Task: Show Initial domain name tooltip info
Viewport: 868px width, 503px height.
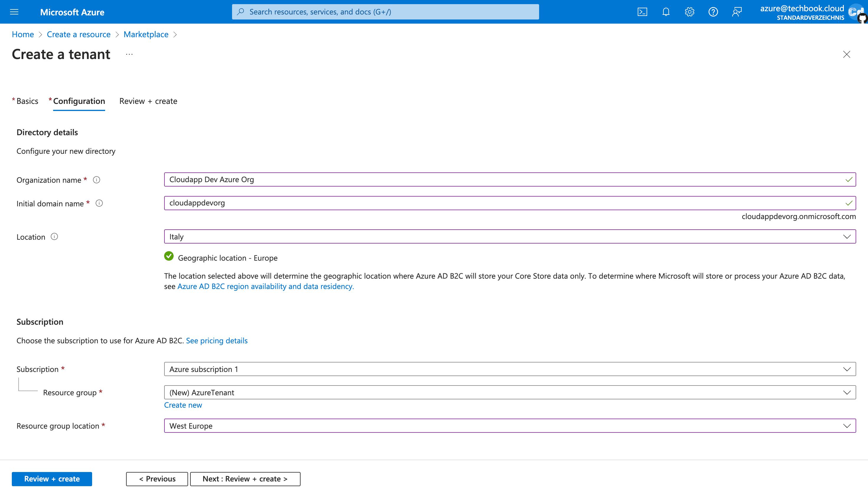Action: [99, 203]
